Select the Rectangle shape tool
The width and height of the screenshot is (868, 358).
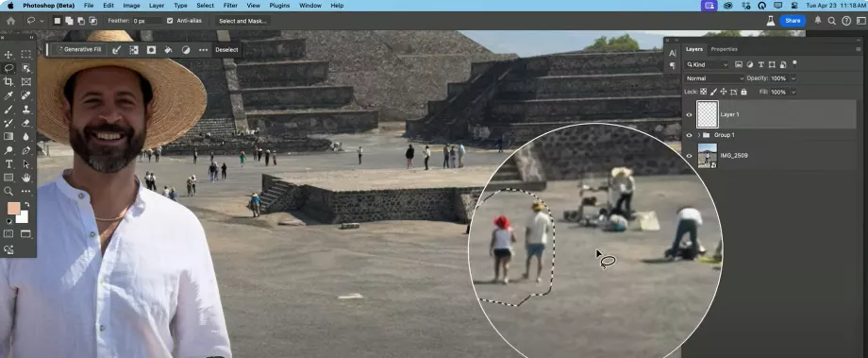click(x=8, y=178)
